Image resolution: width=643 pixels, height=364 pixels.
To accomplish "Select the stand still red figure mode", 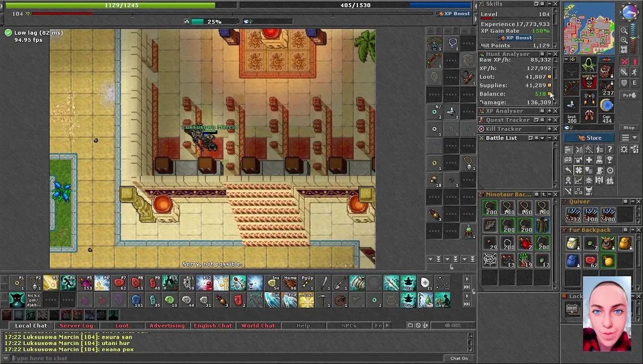I will (635, 62).
